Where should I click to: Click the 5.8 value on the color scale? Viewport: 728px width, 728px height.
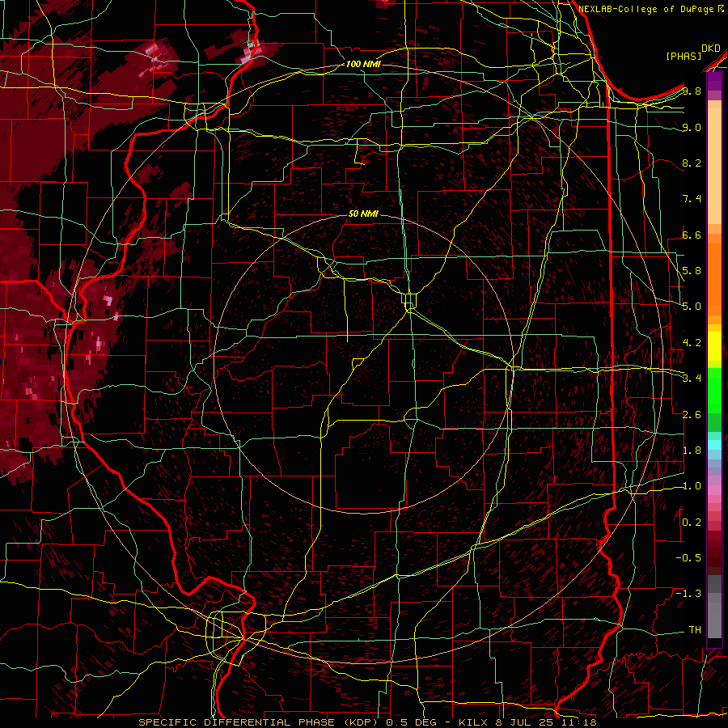[x=692, y=271]
